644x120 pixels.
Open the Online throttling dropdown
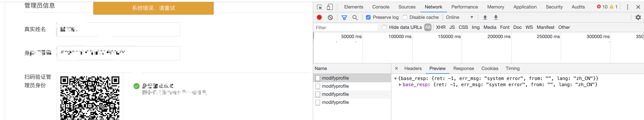(x=459, y=17)
